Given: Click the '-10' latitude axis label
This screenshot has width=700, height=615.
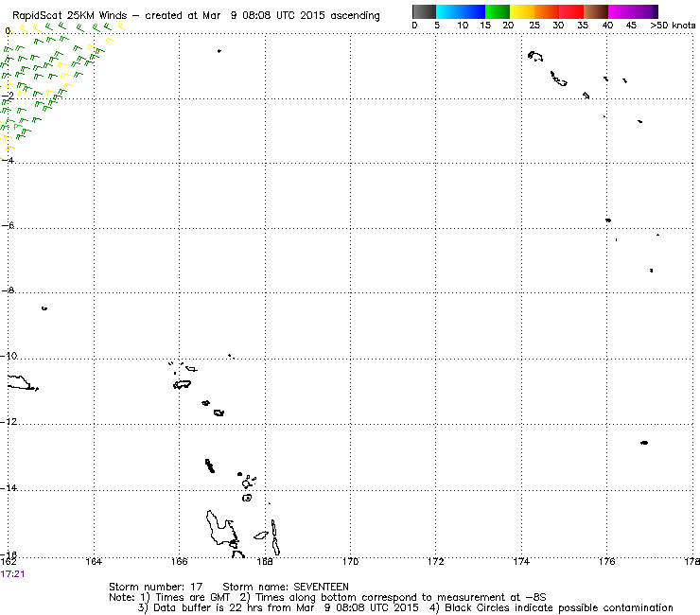Looking at the screenshot, I should point(9,357).
